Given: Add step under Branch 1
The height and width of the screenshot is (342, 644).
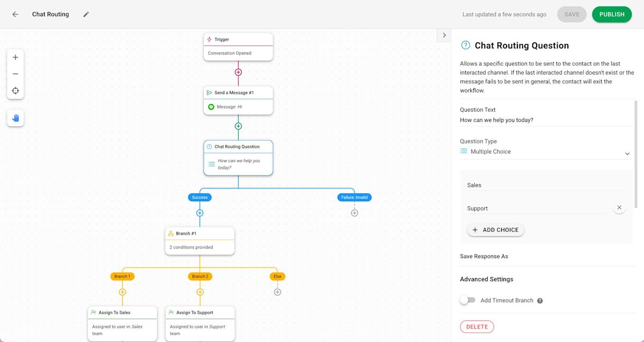Looking at the screenshot, I should pos(122,292).
